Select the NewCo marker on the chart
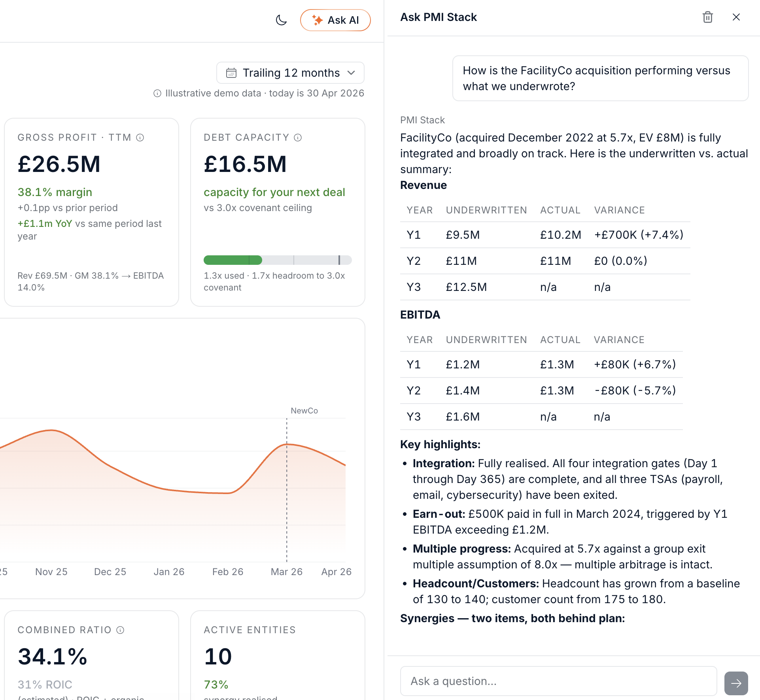Image resolution: width=760 pixels, height=700 pixels. coord(304,411)
